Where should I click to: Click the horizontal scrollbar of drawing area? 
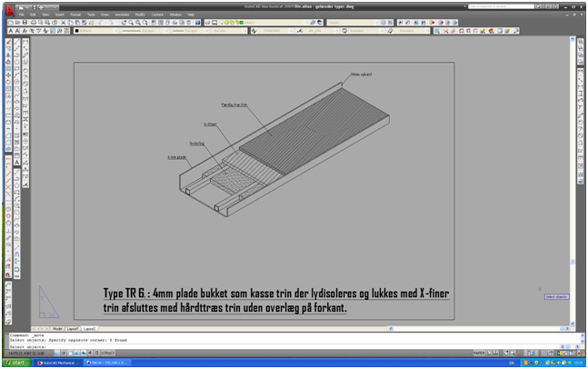(x=479, y=328)
